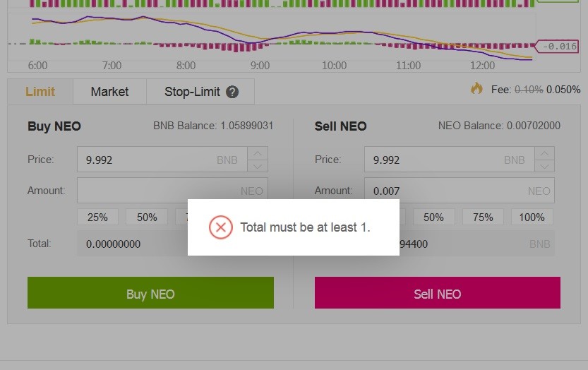Select 25% of balance for buying
Viewport: 588px width, 370px height.
[97, 217]
